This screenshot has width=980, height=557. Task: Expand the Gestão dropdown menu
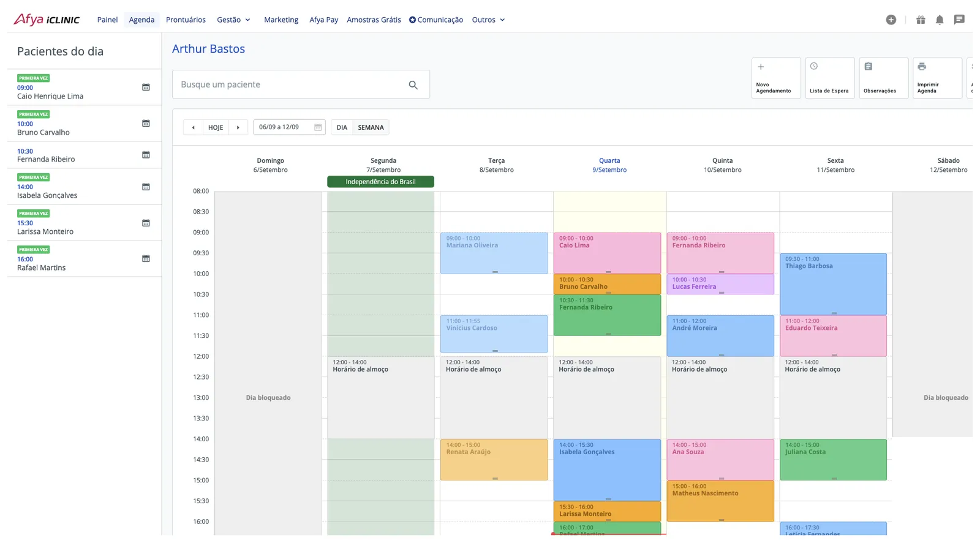coord(233,20)
